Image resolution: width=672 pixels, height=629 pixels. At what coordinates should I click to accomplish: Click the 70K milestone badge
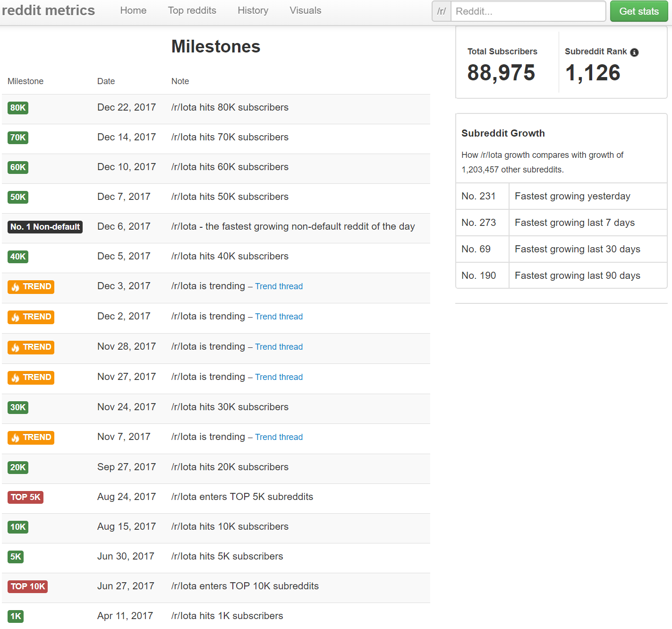(x=18, y=138)
